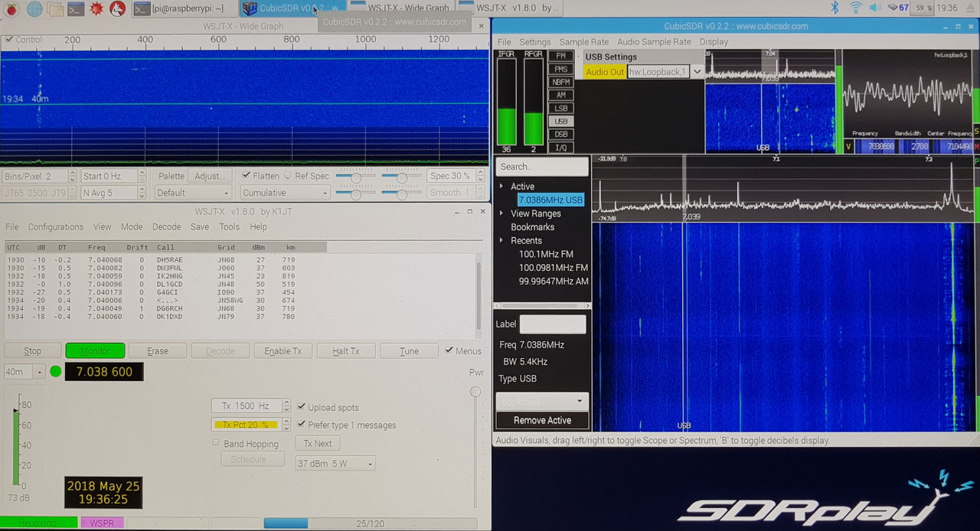This screenshot has height=531, width=980.
Task: Click the Bookmarks tree item
Action: [532, 227]
